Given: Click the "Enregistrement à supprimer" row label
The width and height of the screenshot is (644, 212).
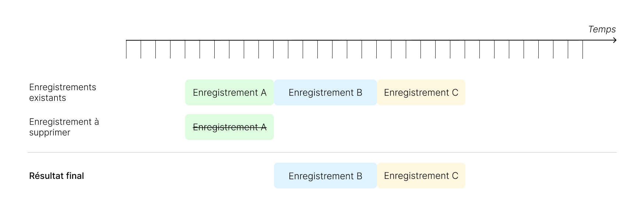Looking at the screenshot, I should click(x=64, y=127).
